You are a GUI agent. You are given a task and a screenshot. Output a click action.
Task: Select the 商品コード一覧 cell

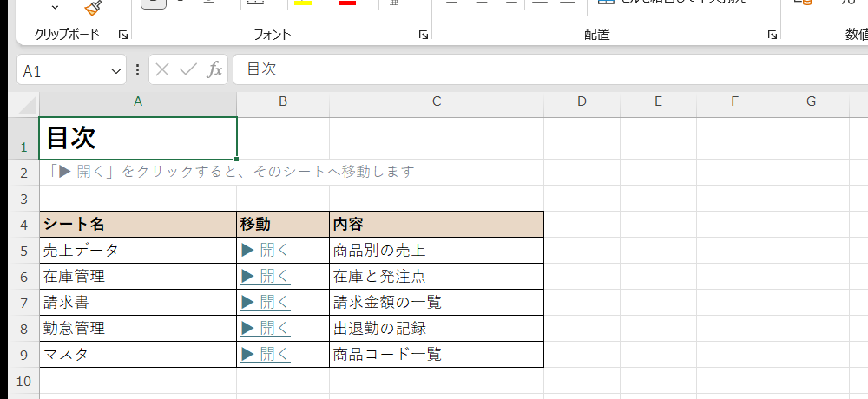point(437,354)
